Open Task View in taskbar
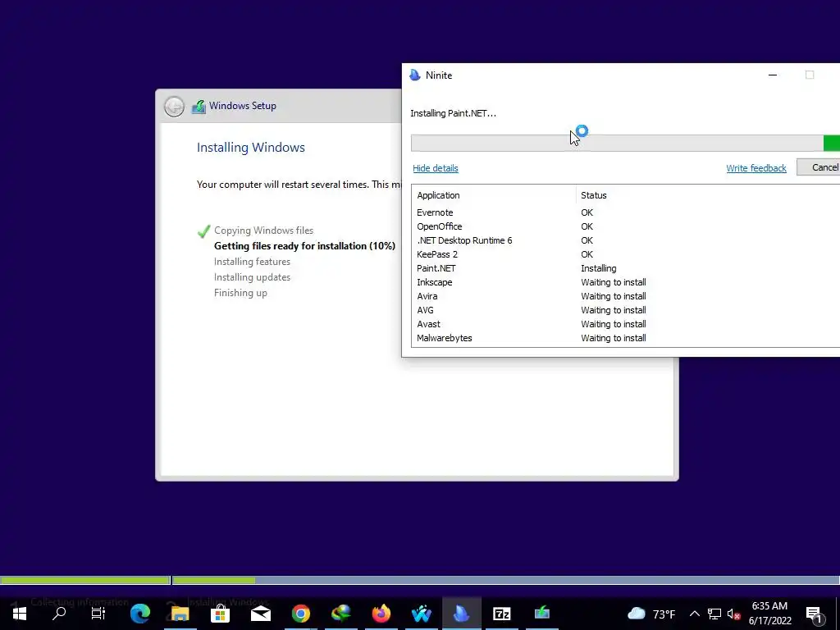The width and height of the screenshot is (840, 630). [98, 614]
